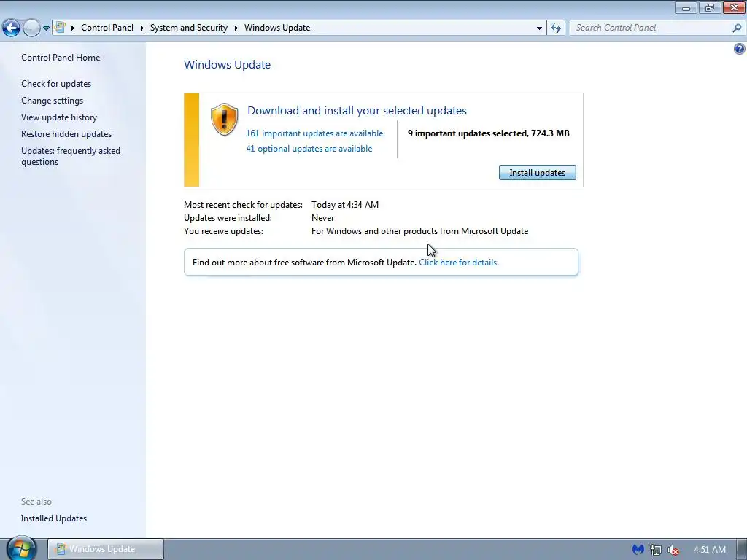Viewport: 747px width, 560px height.
Task: Select System and Security breadcrumb
Action: (189, 28)
